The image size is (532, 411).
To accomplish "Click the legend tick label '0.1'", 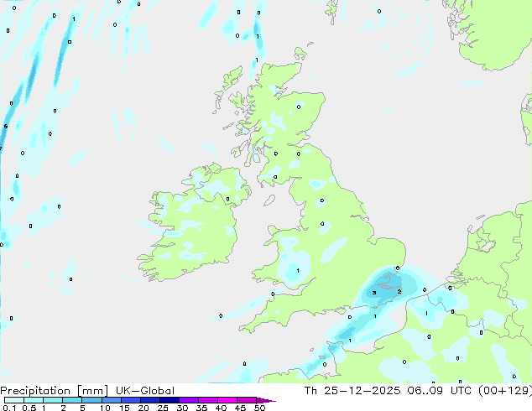I will 9,408.
